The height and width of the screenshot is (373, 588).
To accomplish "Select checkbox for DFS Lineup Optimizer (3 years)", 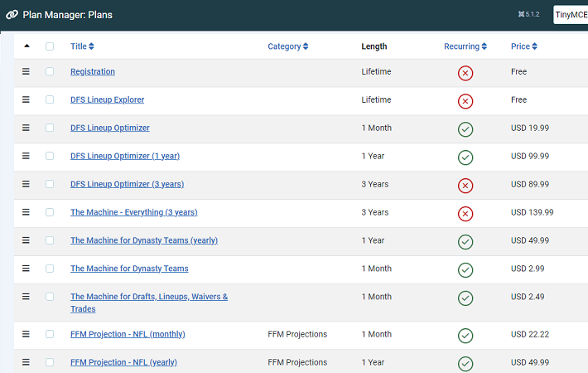I will tap(50, 184).
